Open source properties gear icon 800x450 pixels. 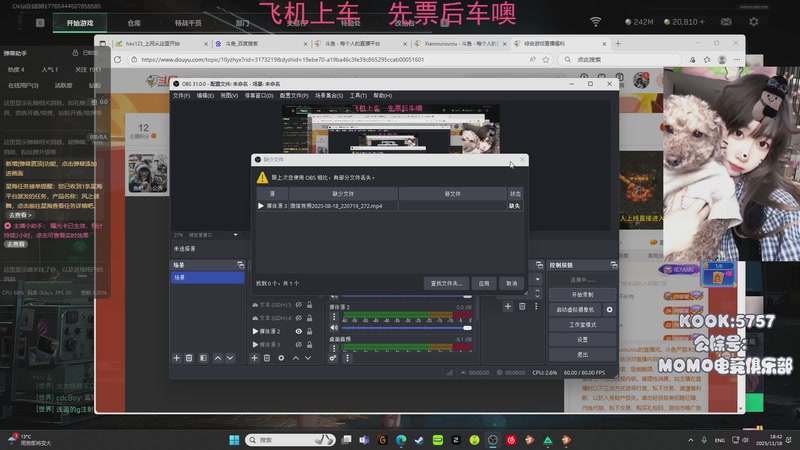click(281, 358)
